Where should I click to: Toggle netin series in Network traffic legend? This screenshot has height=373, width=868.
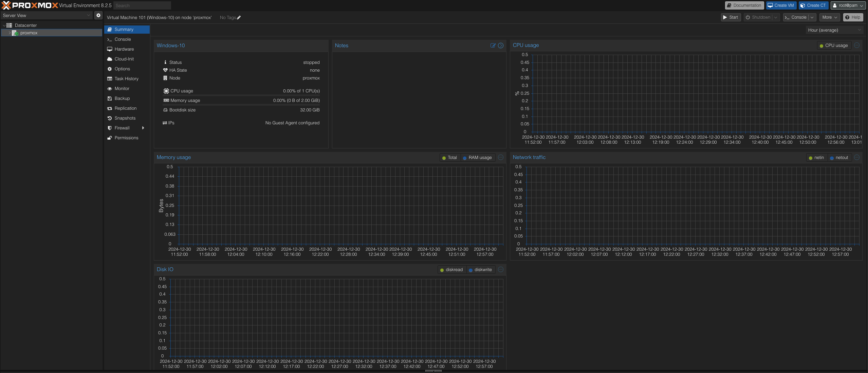point(816,158)
